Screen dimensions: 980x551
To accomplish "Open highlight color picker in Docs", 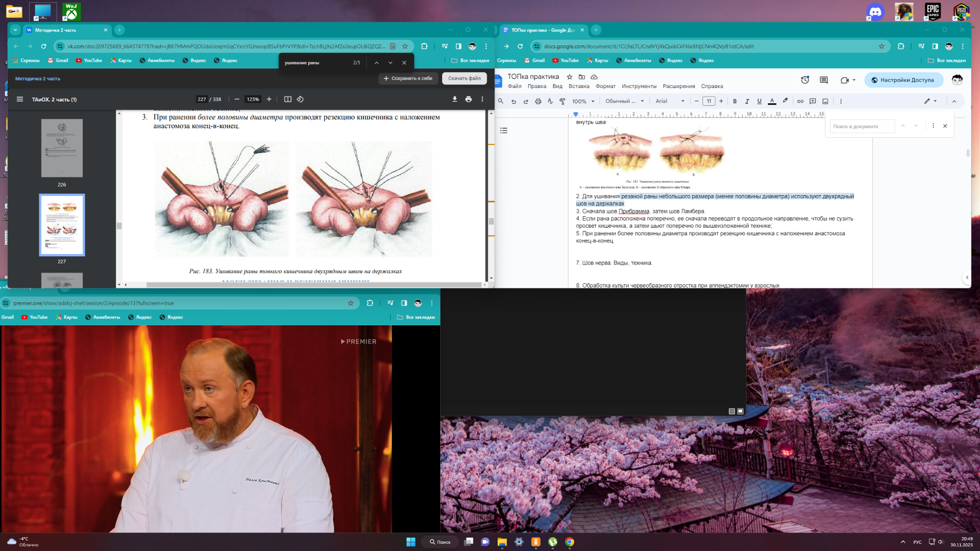I will pyautogui.click(x=785, y=101).
